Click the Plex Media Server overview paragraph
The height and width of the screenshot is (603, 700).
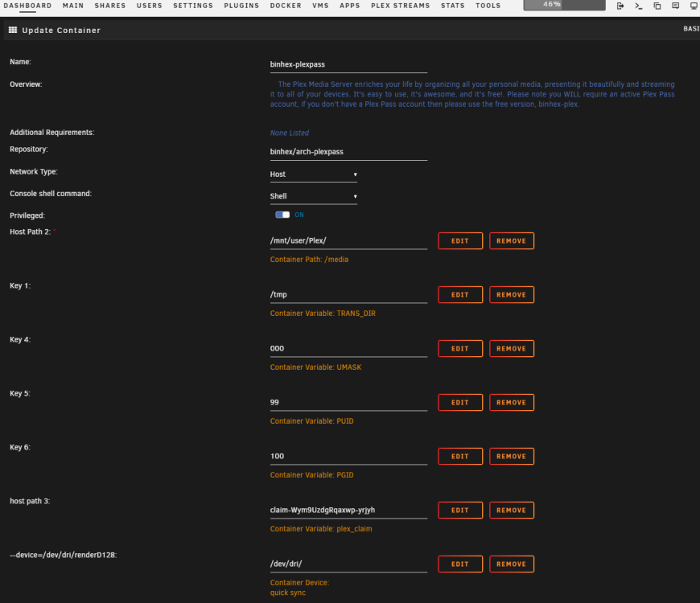472,94
